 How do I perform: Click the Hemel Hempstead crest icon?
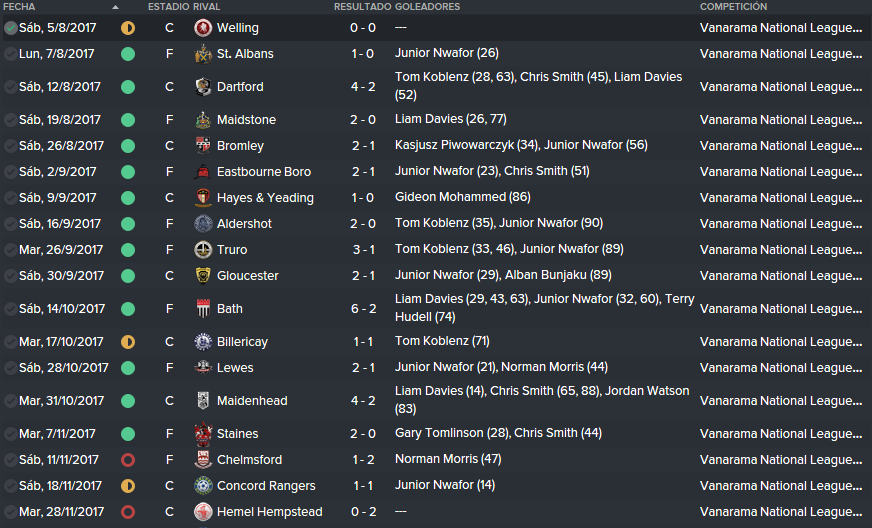coord(203,512)
